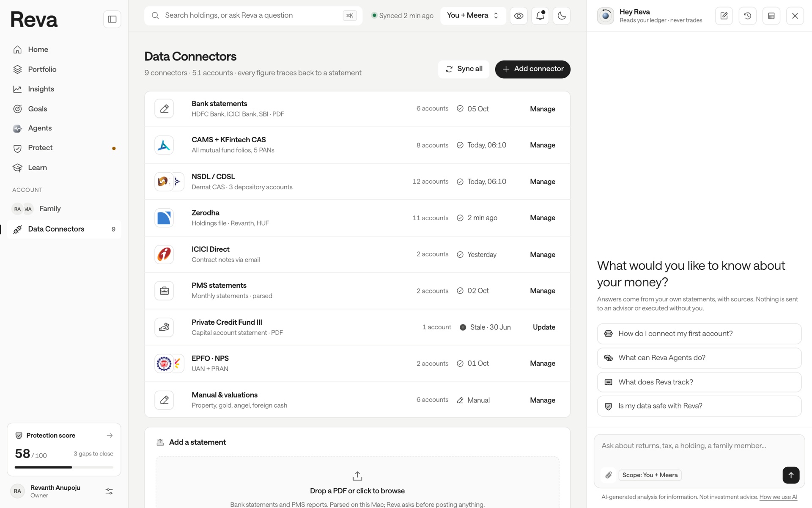Click the EPFO · NPS logo icon
This screenshot has width=812, height=508.
169,364
